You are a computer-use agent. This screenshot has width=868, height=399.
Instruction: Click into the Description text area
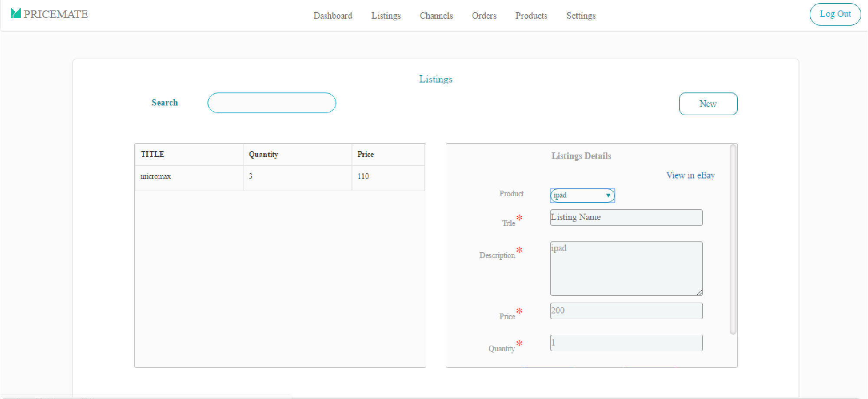626,268
